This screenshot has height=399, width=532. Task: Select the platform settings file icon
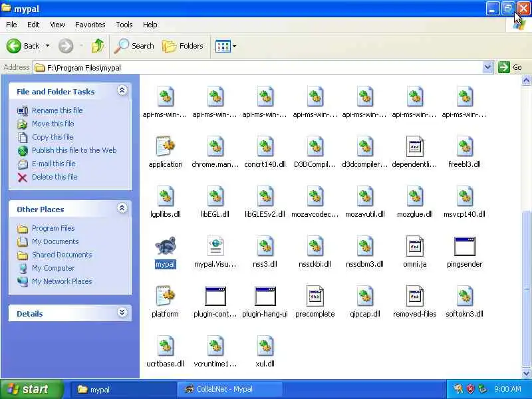tap(165, 295)
